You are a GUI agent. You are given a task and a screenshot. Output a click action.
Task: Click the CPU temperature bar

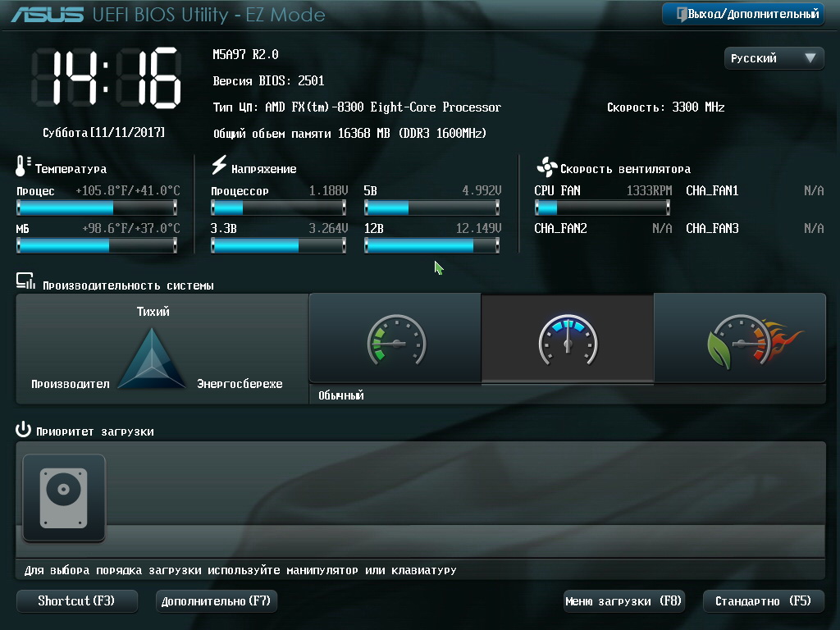pos(97,208)
